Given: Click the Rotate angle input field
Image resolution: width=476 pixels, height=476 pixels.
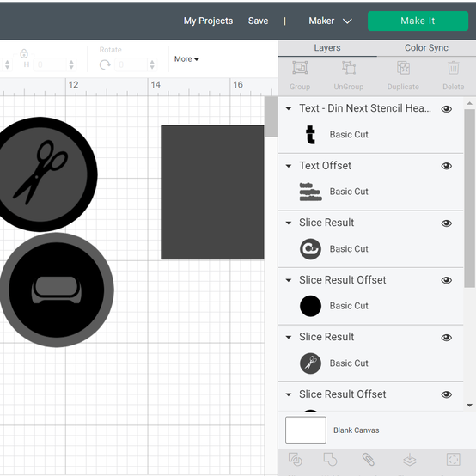Looking at the screenshot, I should tap(131, 64).
